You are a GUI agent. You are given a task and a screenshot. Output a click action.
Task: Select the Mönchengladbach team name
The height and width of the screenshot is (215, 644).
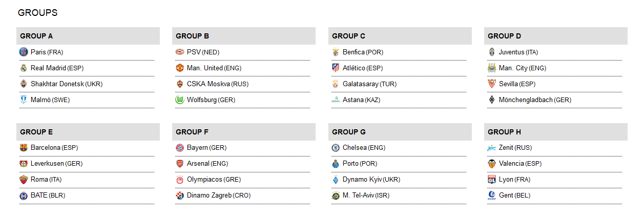click(526, 100)
